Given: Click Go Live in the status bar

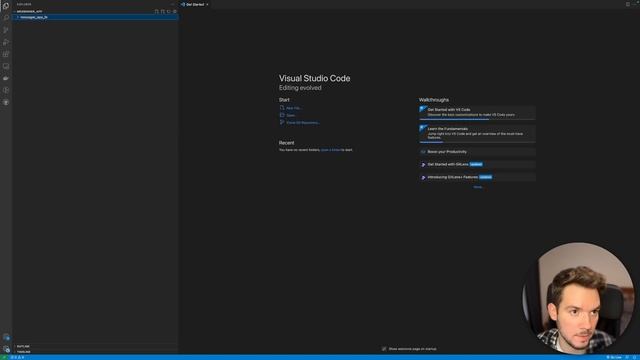Looking at the screenshot, I should click(614, 357).
